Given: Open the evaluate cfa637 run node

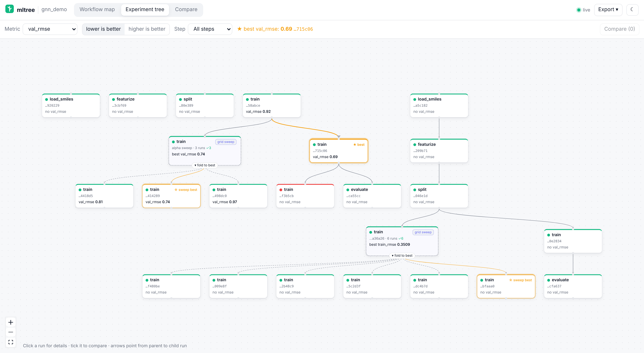Looking at the screenshot, I should coord(573,286).
